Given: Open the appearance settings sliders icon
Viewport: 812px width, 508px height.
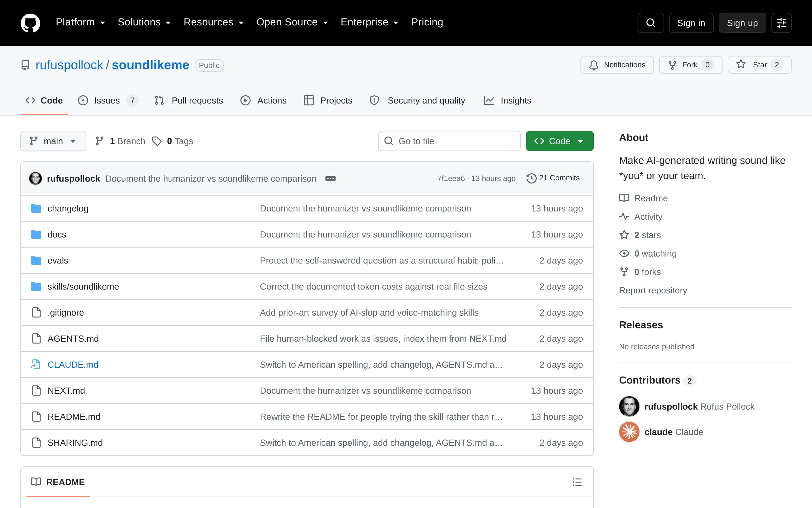Looking at the screenshot, I should pyautogui.click(x=782, y=23).
